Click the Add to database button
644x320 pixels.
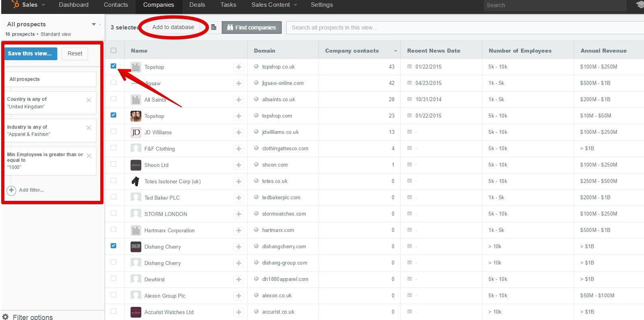pos(173,27)
